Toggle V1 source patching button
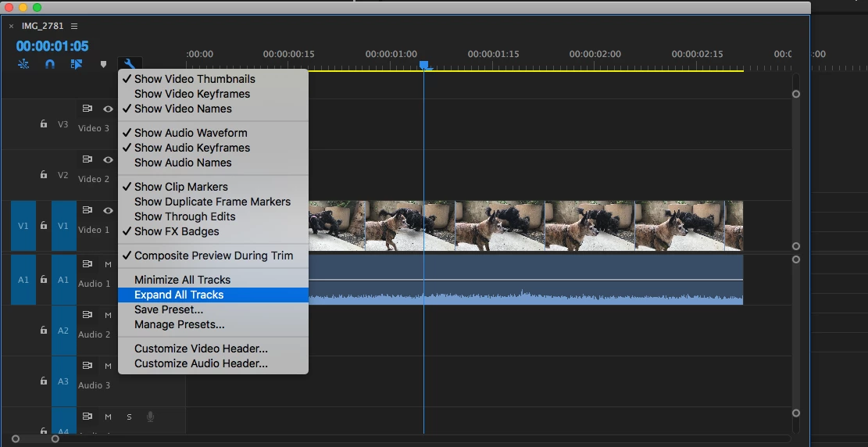868x447 pixels. click(x=23, y=226)
